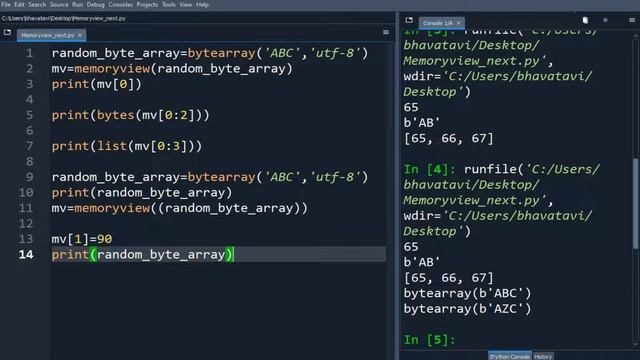Click the interrupt kernel square icon
The image size is (640, 360).
tap(605, 20)
